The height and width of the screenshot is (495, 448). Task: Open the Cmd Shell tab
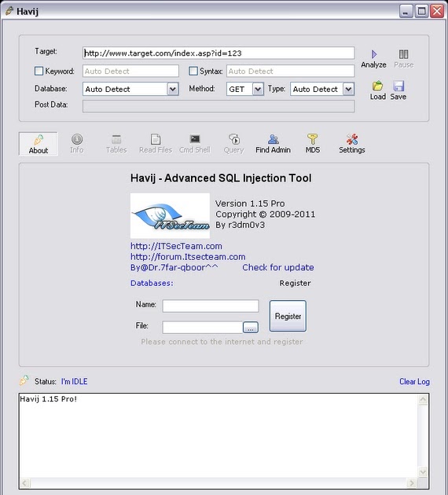[x=195, y=144]
